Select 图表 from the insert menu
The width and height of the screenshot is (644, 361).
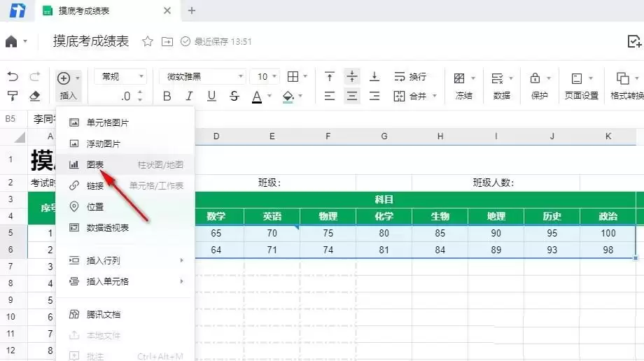coord(95,164)
